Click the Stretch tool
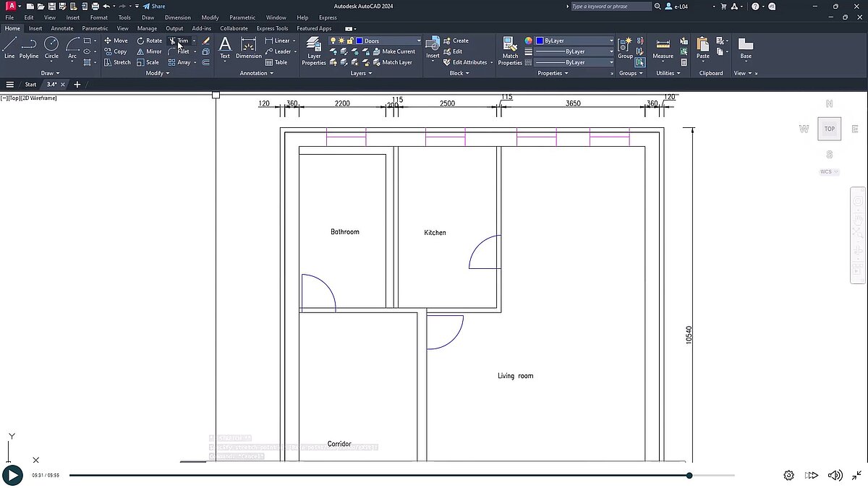 [117, 62]
